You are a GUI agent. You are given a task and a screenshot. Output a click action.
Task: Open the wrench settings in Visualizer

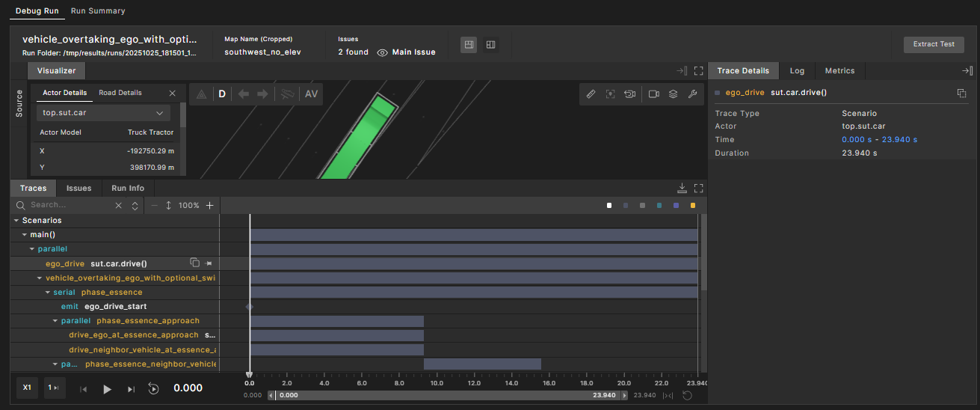[x=692, y=94]
